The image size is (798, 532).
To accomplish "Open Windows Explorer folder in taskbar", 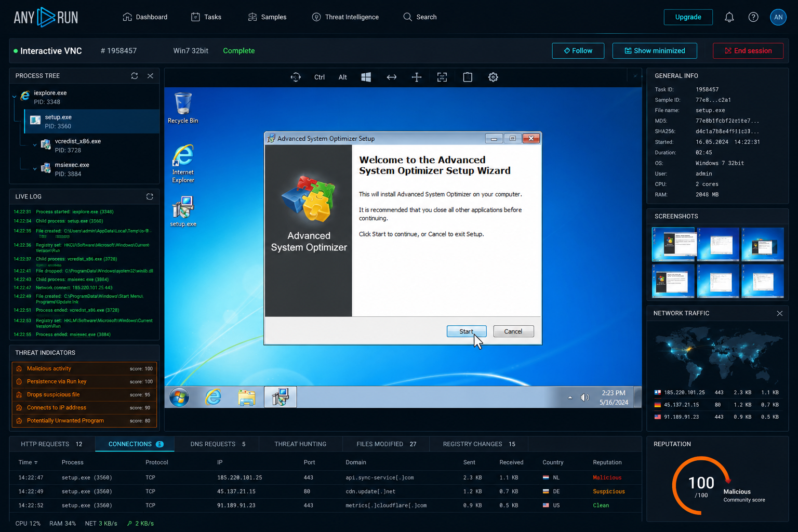I will (247, 397).
